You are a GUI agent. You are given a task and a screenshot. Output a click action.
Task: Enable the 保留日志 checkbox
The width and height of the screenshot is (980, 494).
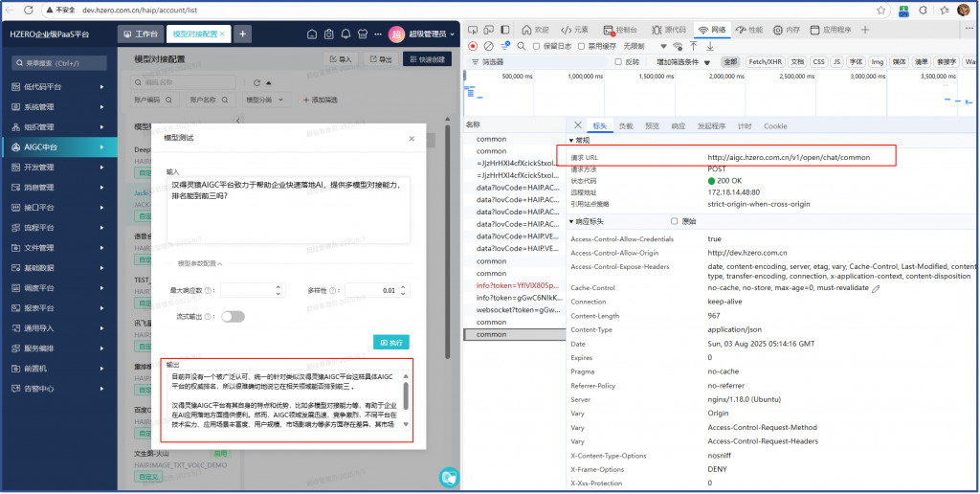[537, 46]
